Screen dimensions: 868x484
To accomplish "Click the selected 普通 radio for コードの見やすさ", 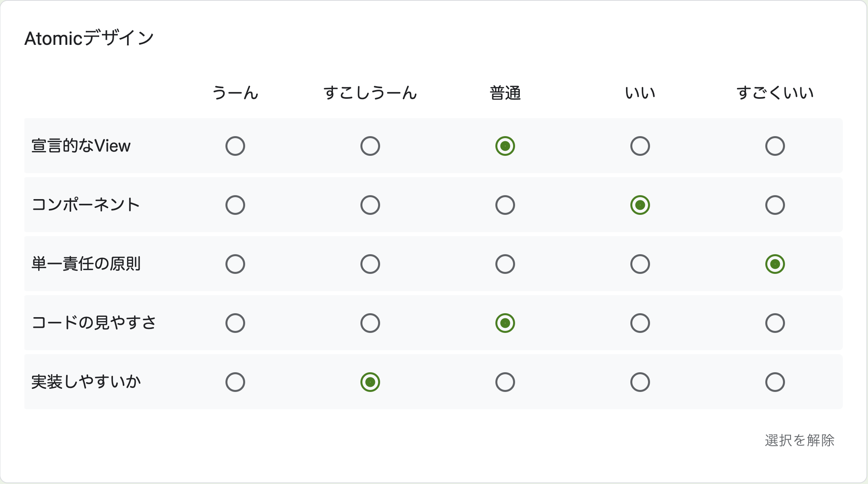I will click(x=505, y=323).
